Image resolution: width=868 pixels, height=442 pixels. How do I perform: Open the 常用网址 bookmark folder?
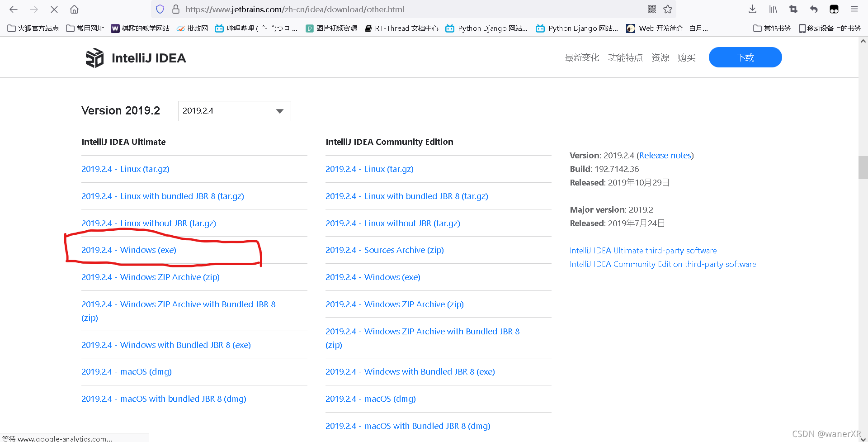click(x=85, y=28)
